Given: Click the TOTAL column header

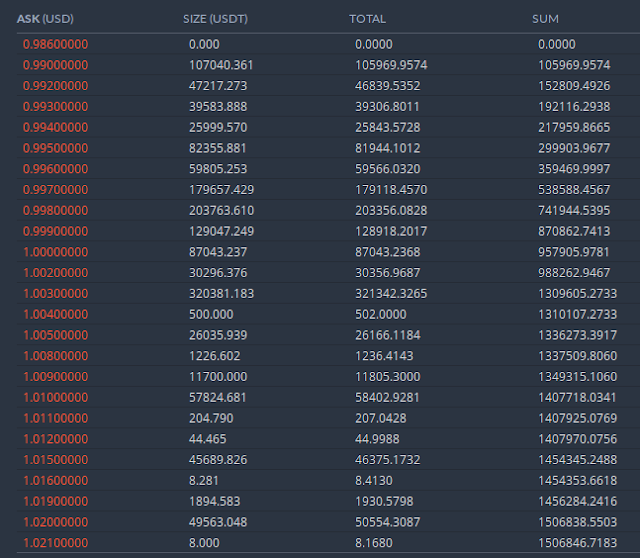Looking at the screenshot, I should 367,19.
